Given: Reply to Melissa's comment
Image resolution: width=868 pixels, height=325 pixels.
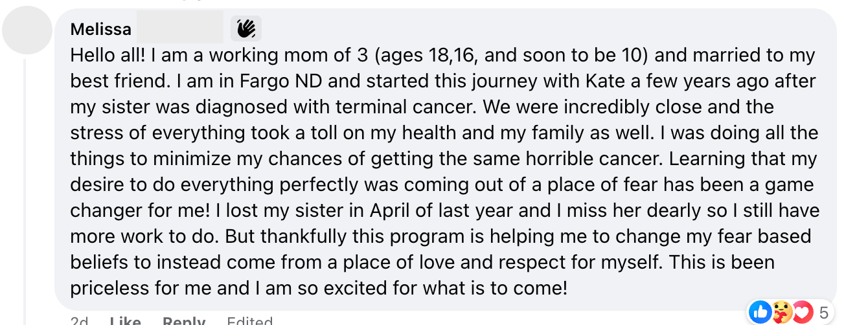Looking at the screenshot, I should pos(184,320).
